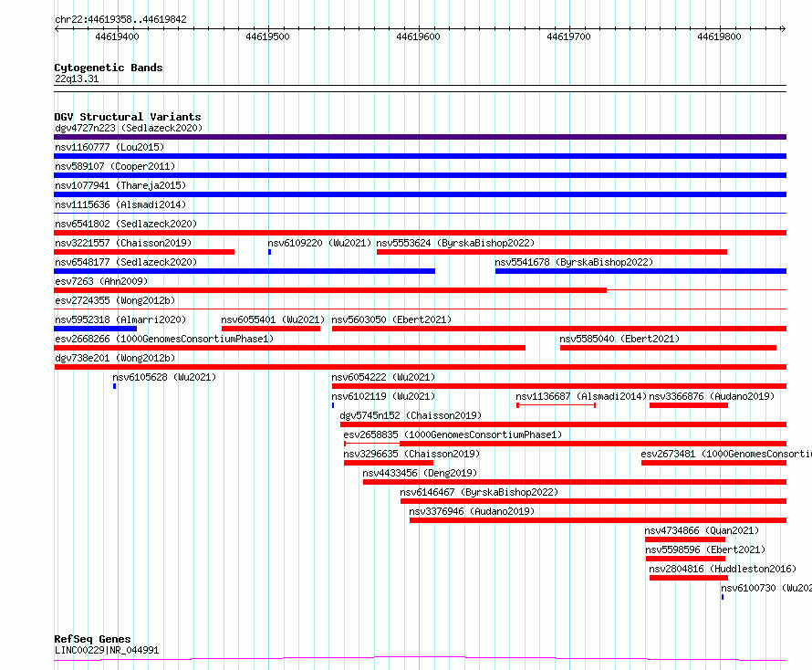812x670 pixels.
Task: Select the RefSeq Genes track header
Action: coord(92,640)
